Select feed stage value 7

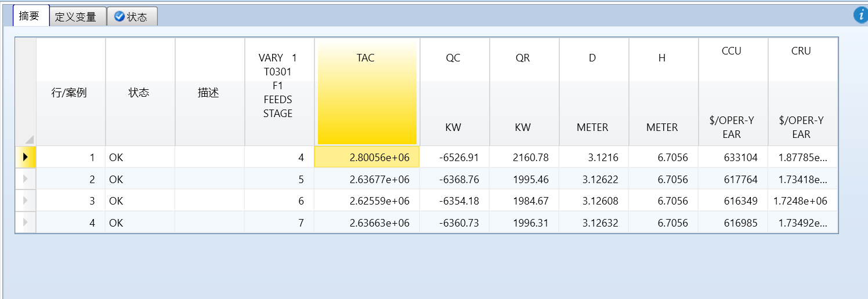click(x=279, y=222)
